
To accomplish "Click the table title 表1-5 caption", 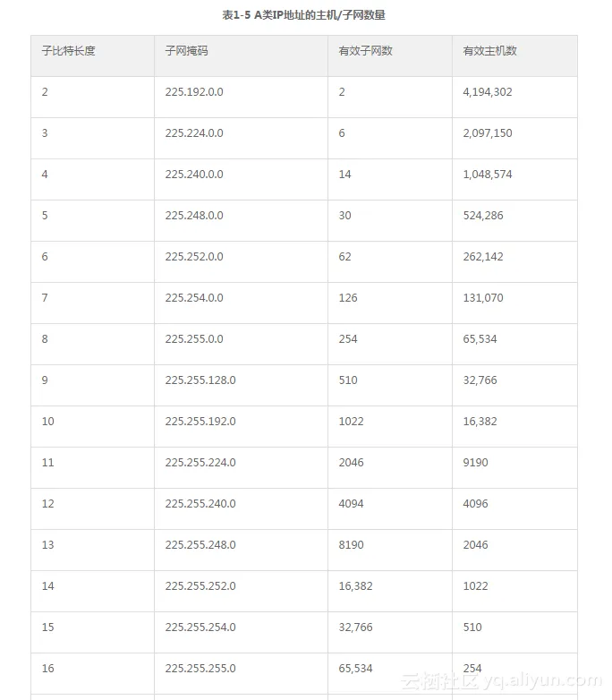I will (304, 15).
